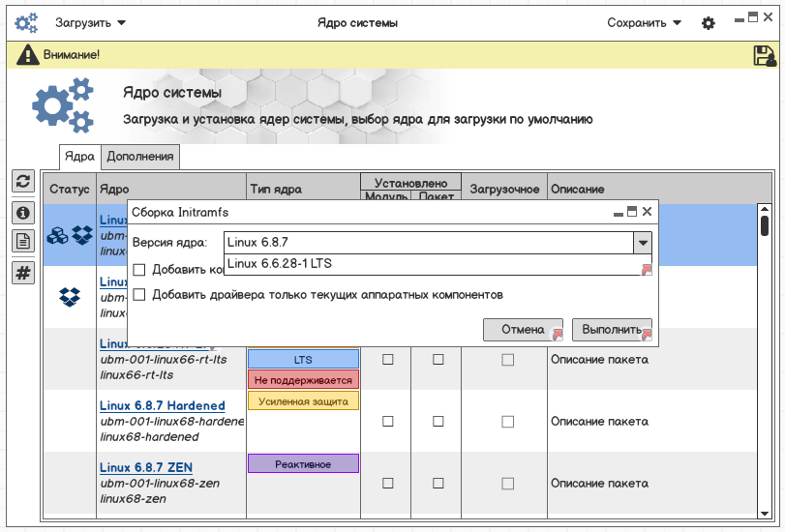Open the Загрузить dropdown menu

pos(90,23)
